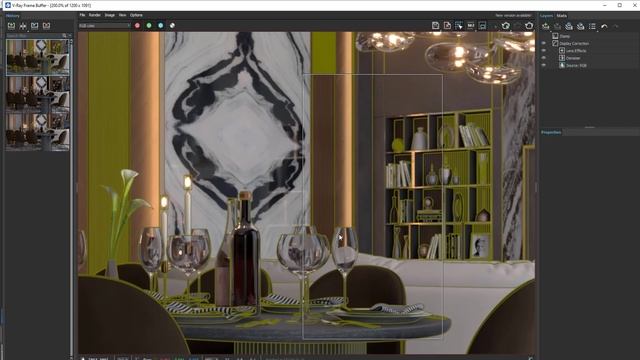Open the Create layer dropdown icon
Screen dimensions: 640x360
pyautogui.click(x=546, y=27)
